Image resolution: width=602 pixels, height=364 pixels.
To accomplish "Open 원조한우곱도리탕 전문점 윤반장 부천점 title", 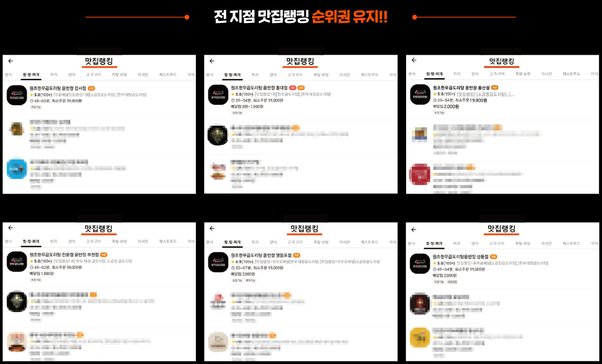I will pos(64,255).
